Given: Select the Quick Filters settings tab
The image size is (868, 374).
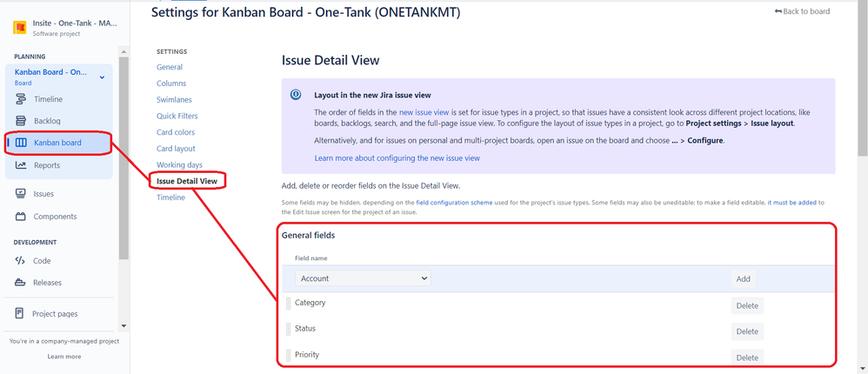Looking at the screenshot, I should tap(177, 117).
